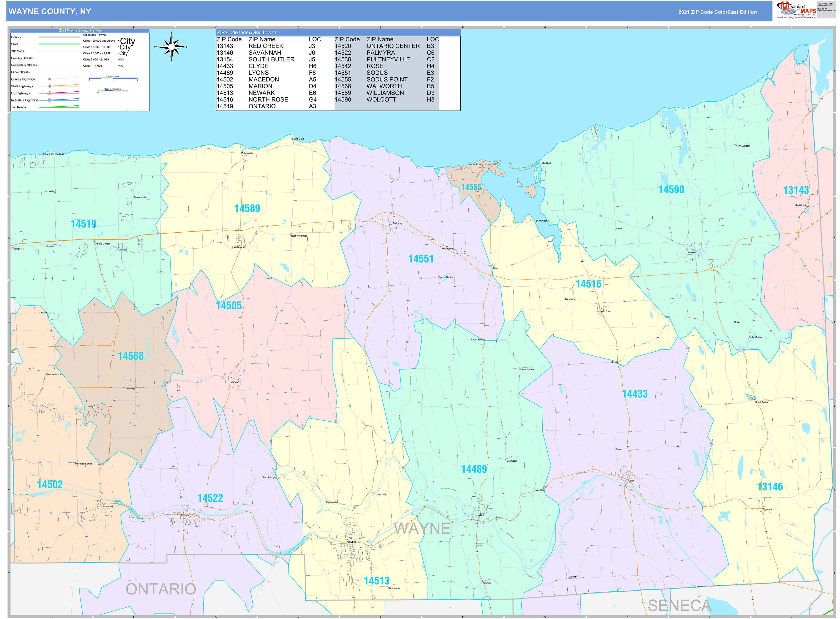Click 'SOUTH BUTLER' in the index table
The width and height of the screenshot is (840, 619).
pyautogui.click(x=271, y=60)
